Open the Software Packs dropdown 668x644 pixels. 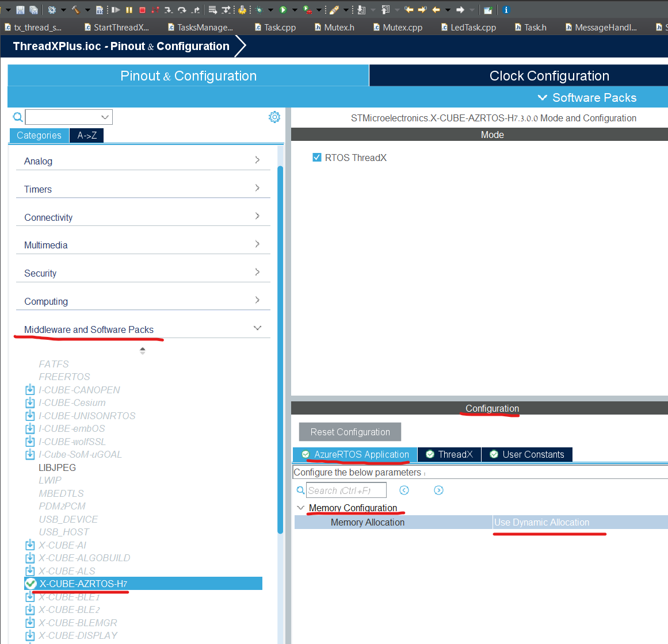click(588, 97)
